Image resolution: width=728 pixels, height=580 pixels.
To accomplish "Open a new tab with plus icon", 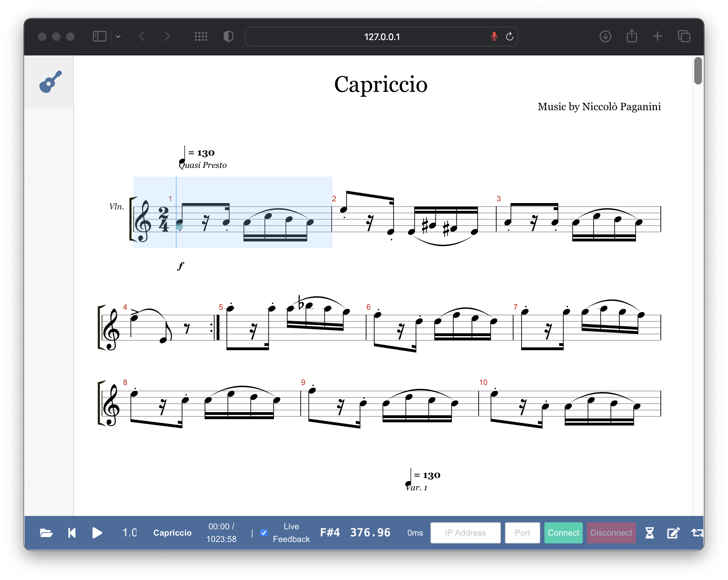I will pos(657,36).
